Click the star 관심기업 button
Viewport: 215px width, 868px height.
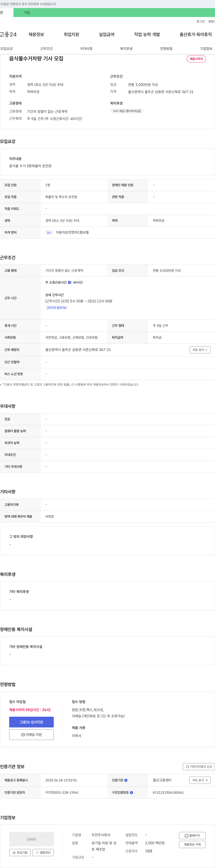coord(20,853)
